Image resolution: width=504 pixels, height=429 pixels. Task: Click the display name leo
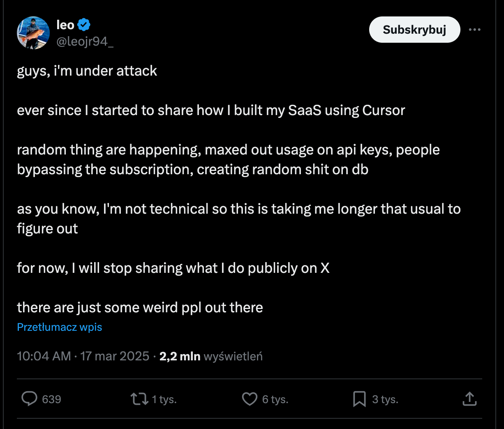click(65, 25)
